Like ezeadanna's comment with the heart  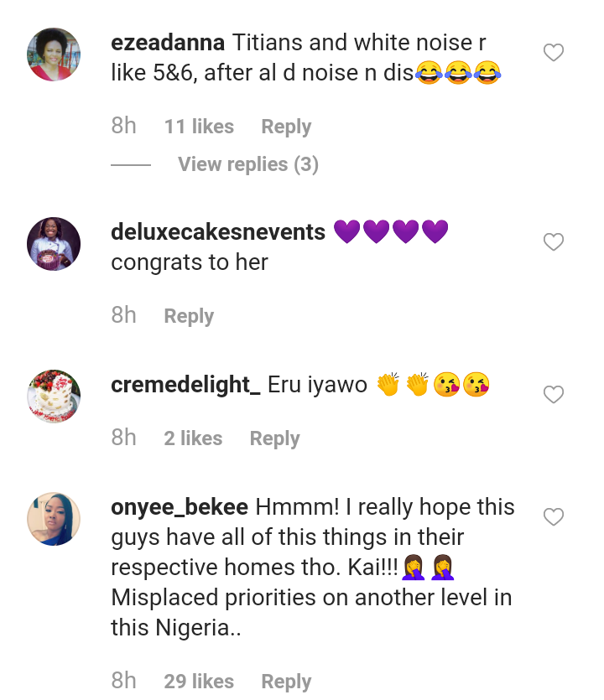(x=554, y=53)
